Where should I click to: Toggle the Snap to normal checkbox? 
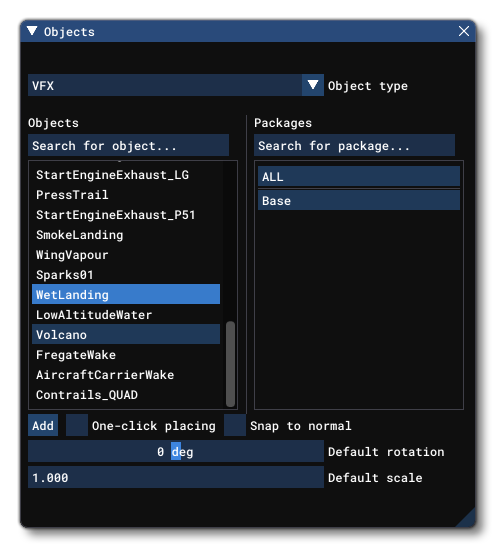point(235,425)
